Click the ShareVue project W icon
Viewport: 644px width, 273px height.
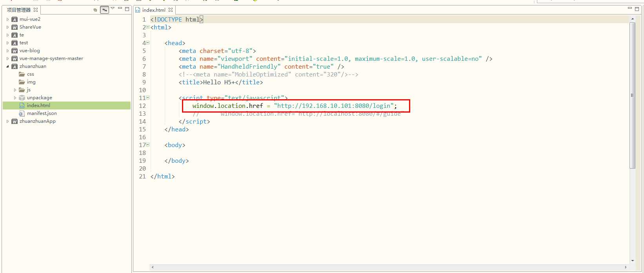(x=15, y=27)
